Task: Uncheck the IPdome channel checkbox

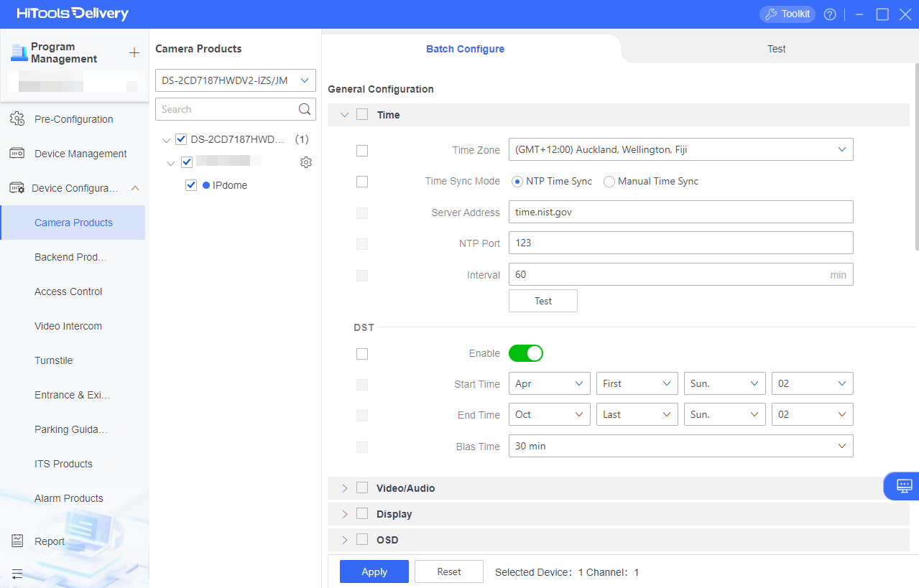Action: [x=191, y=185]
